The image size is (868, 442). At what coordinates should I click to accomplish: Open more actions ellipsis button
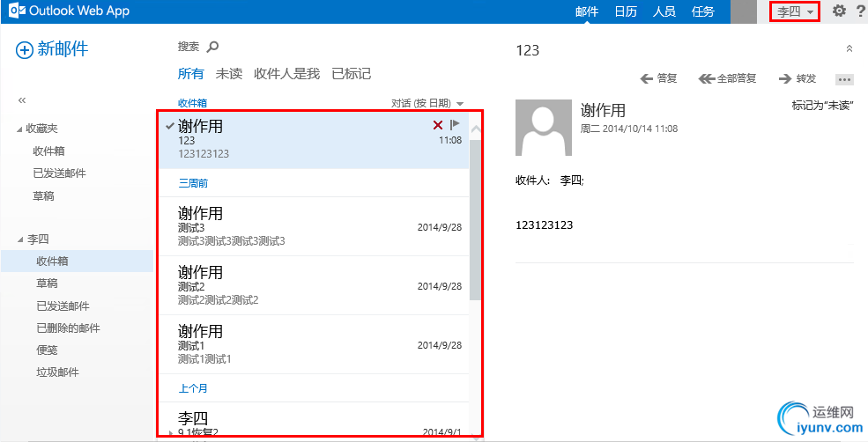click(843, 79)
